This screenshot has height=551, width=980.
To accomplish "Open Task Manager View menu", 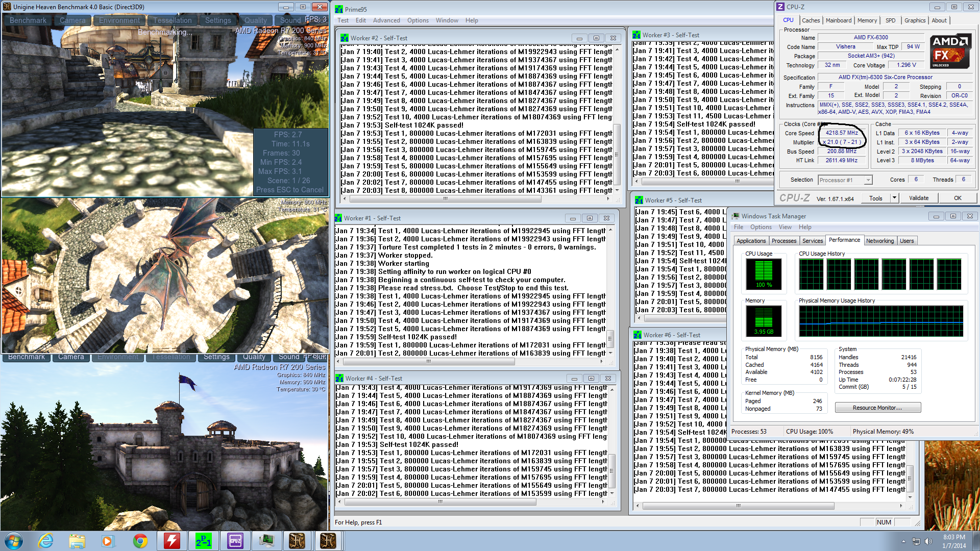I will point(785,227).
